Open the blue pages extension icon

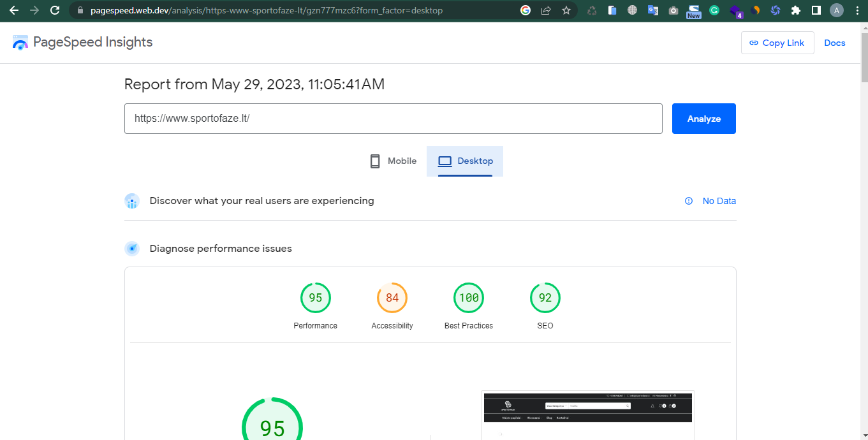[612, 10]
